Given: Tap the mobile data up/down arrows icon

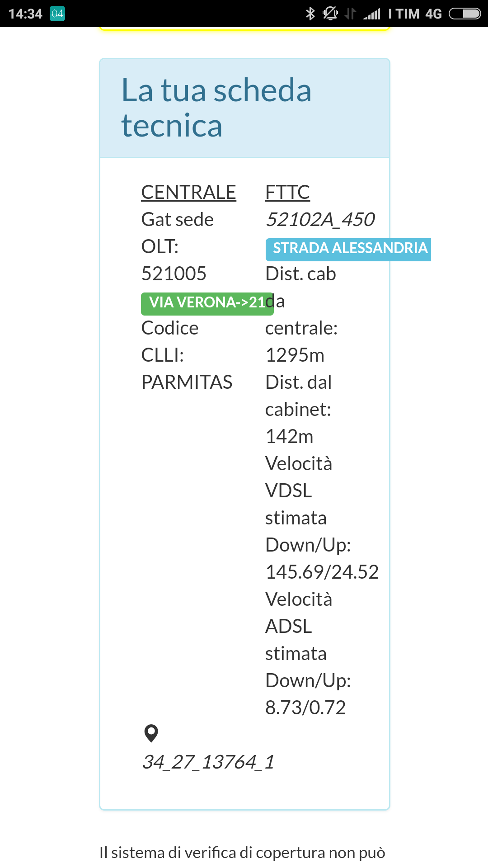Looking at the screenshot, I should [x=350, y=14].
